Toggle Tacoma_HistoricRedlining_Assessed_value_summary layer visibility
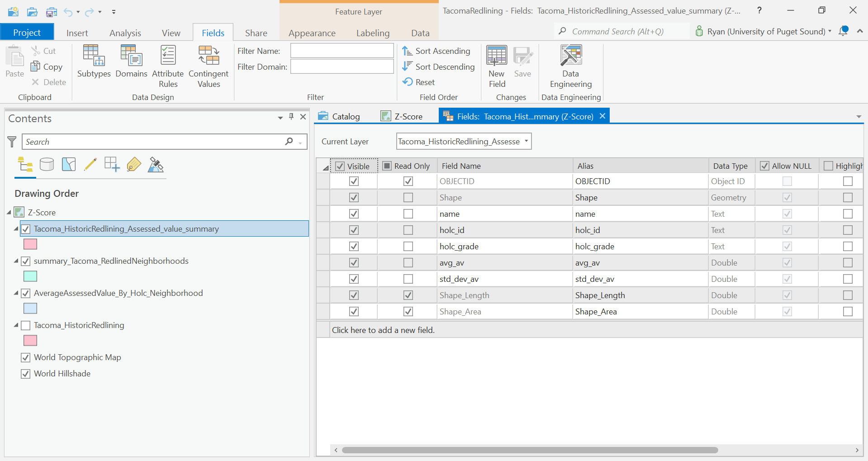Screen dimensions: 868x461 pos(26,229)
